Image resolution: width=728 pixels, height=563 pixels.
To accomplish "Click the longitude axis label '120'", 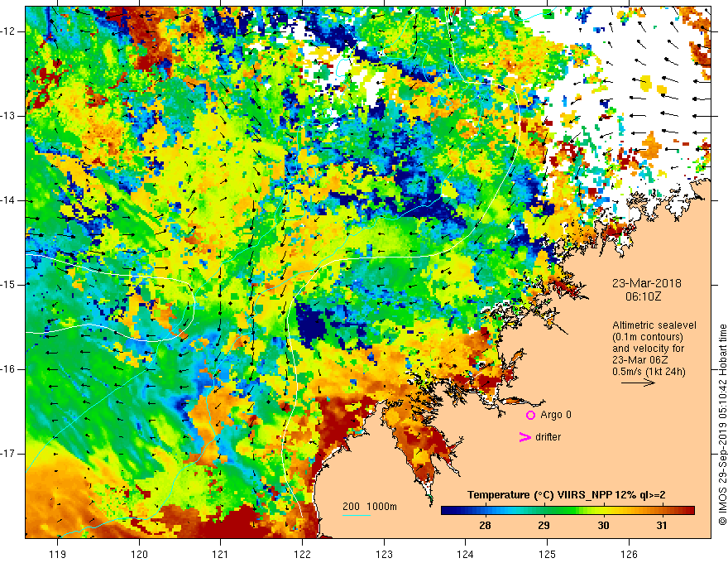I will pos(139,554).
